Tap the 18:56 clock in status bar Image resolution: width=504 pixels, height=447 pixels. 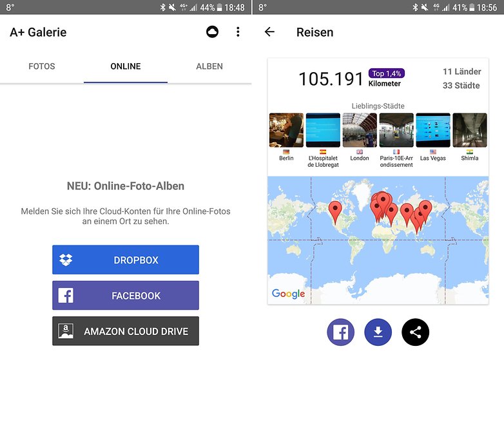pos(487,7)
